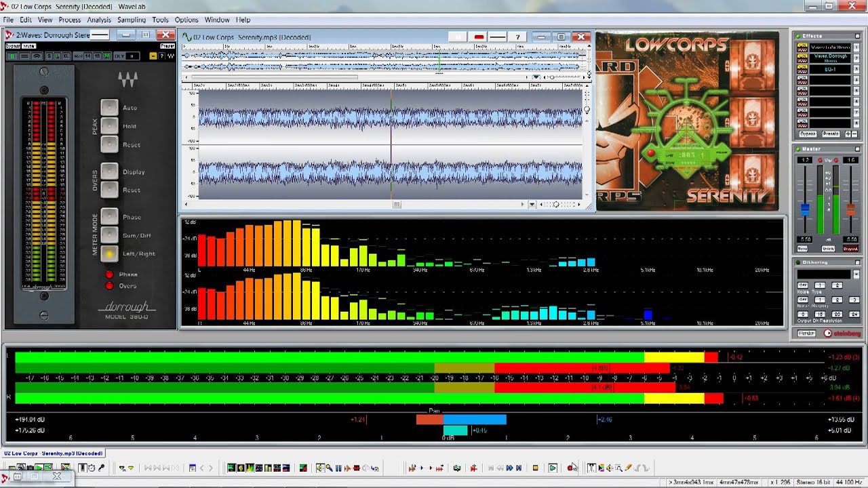Toggle the first effect slot ON switch
Viewport: 868px width, 488px height.
click(802, 44)
